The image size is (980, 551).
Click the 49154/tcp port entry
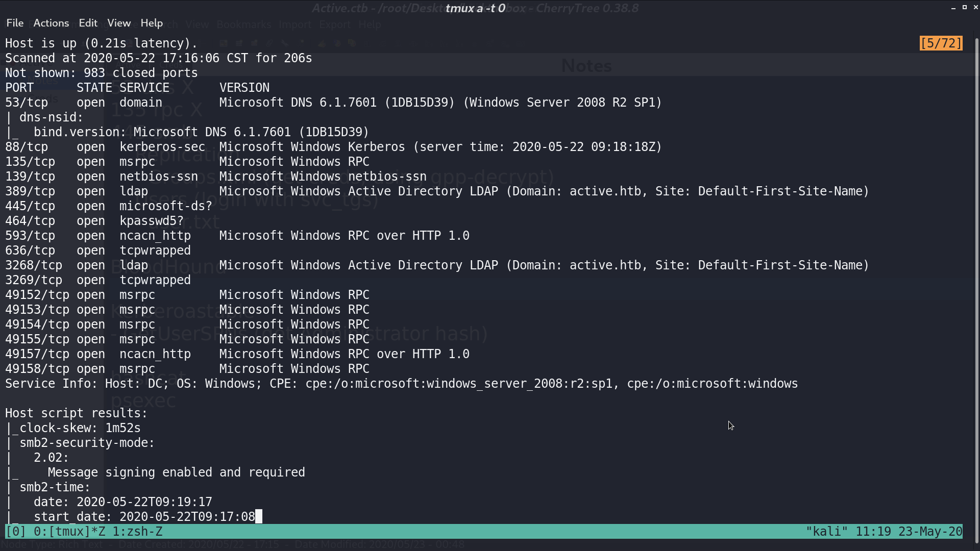pos(37,324)
